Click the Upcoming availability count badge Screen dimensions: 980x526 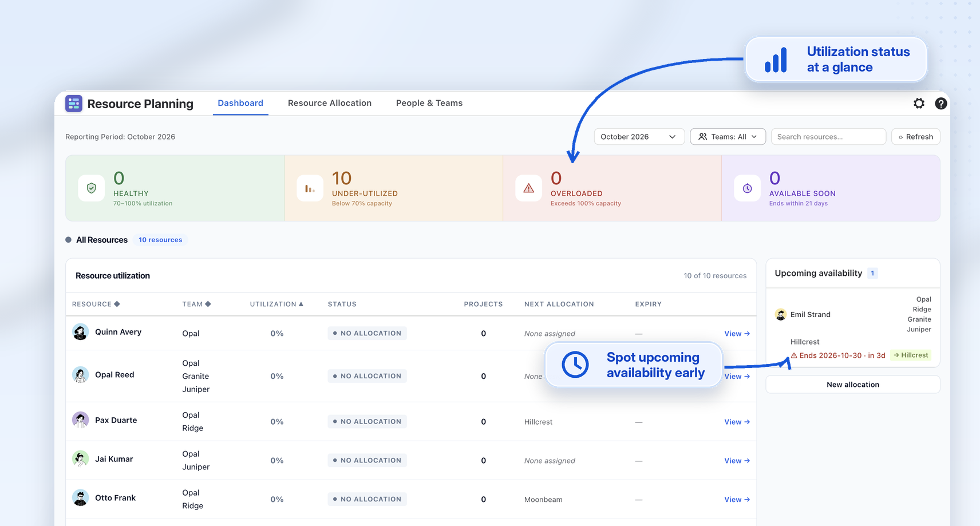coord(872,274)
